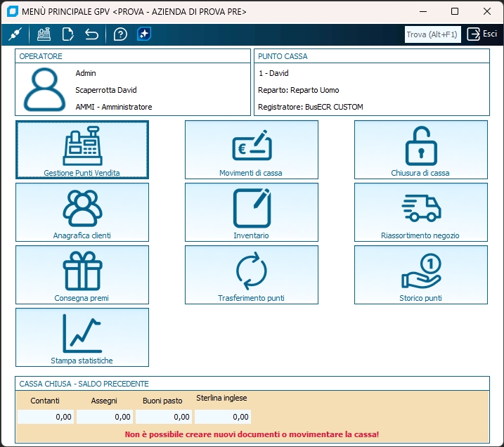Open Anagrafica clienti

pyautogui.click(x=82, y=212)
